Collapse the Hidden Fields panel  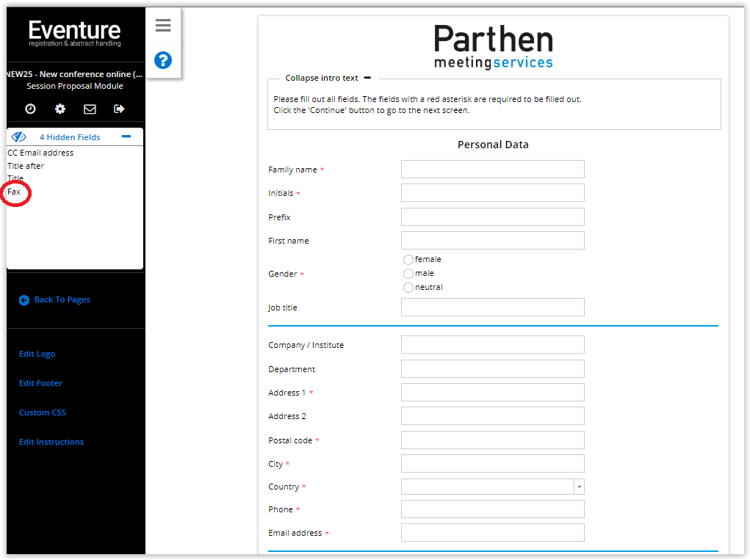click(x=126, y=137)
